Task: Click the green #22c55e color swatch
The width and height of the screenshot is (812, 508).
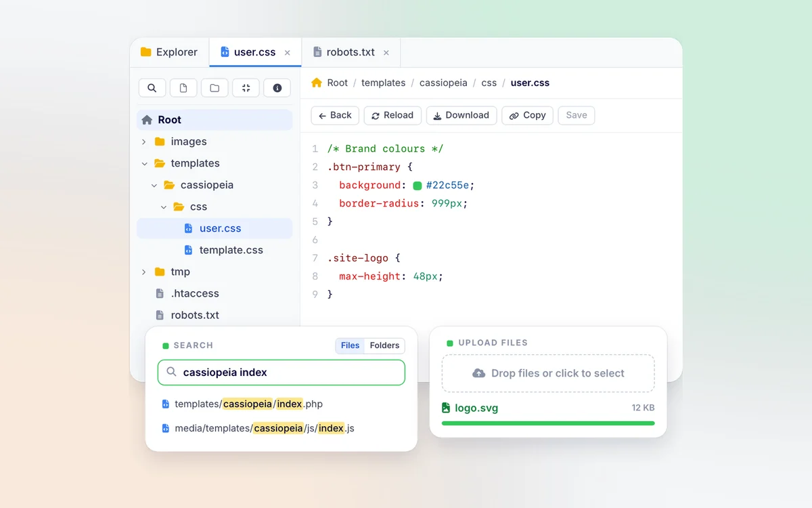Action: point(418,186)
